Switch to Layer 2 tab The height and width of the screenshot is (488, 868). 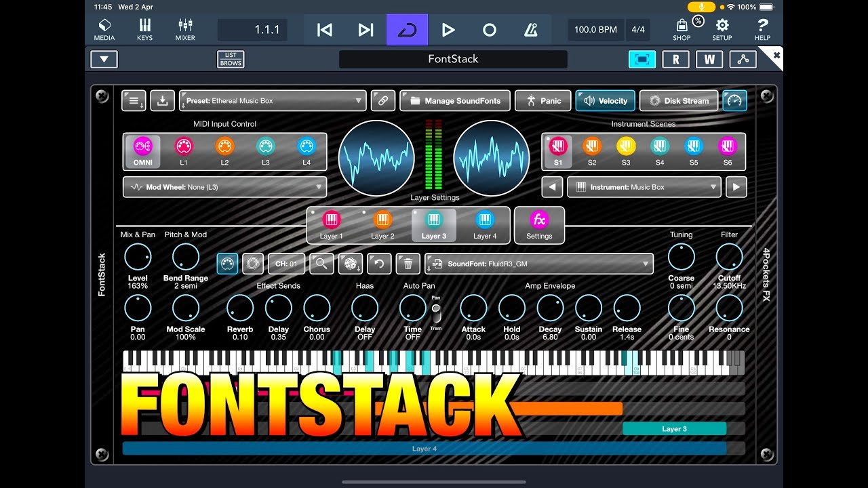[x=382, y=225]
